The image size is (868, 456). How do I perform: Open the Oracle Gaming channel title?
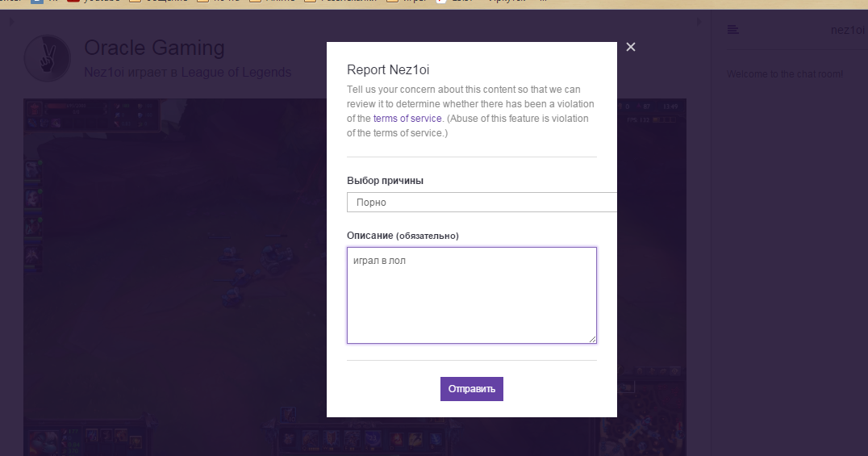(x=154, y=48)
